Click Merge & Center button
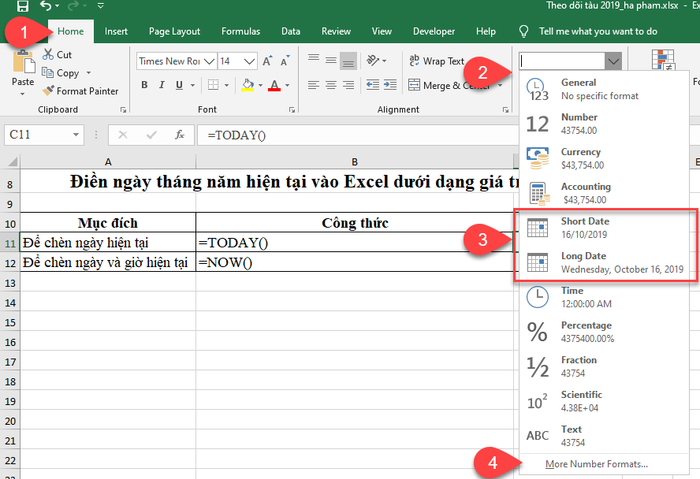The width and height of the screenshot is (700, 479). (449, 85)
